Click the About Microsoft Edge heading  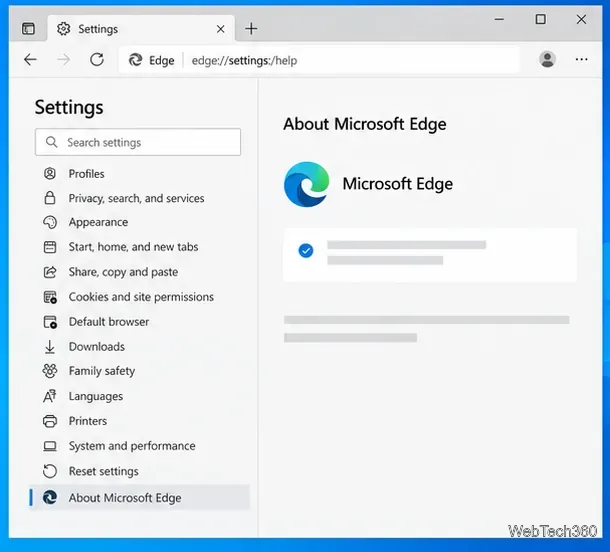(365, 124)
